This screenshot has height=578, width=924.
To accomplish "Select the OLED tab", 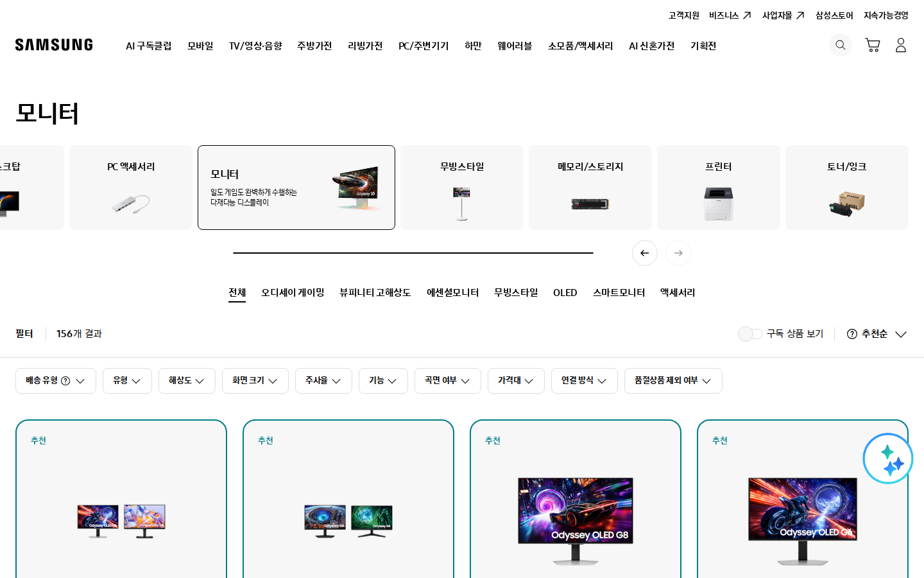I will (565, 293).
